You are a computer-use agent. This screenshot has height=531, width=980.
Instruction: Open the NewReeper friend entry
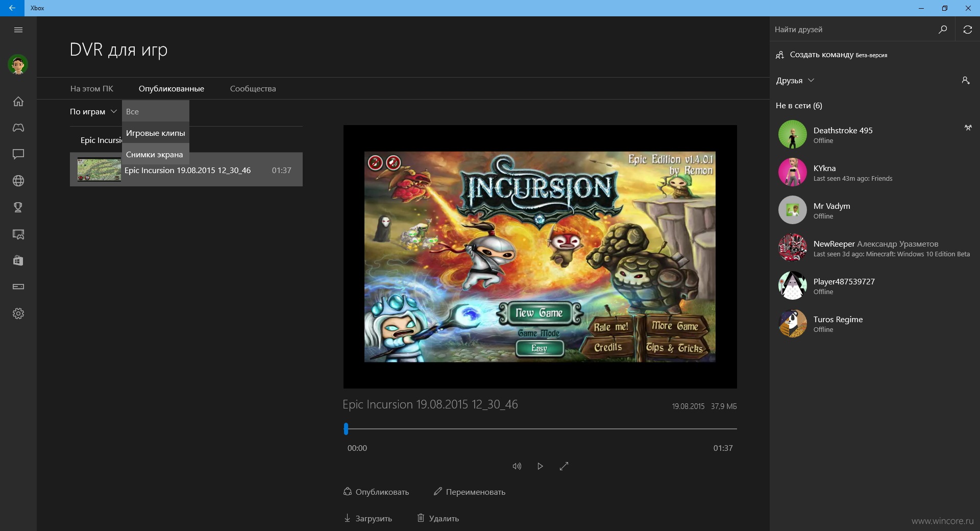pyautogui.click(x=875, y=248)
